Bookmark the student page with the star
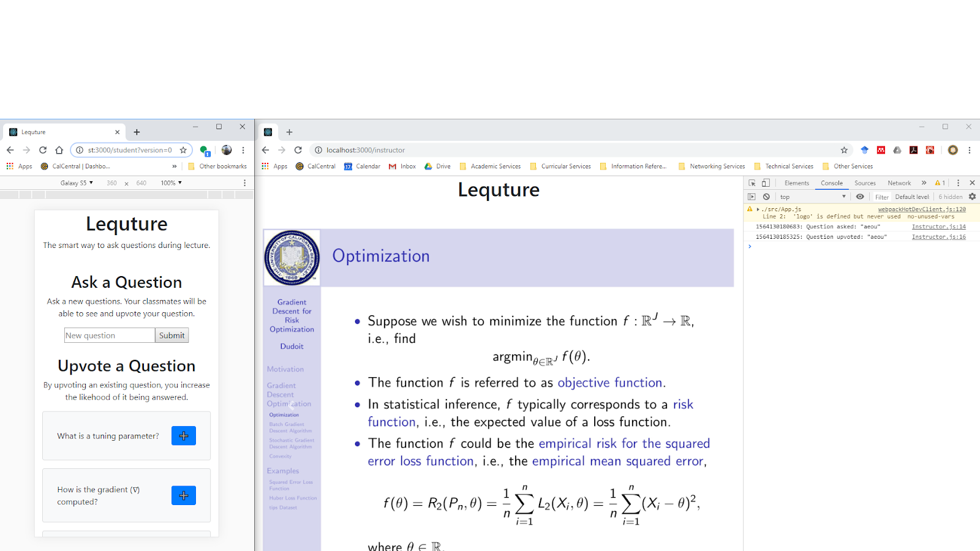This screenshot has width=980, height=551. 183,150
